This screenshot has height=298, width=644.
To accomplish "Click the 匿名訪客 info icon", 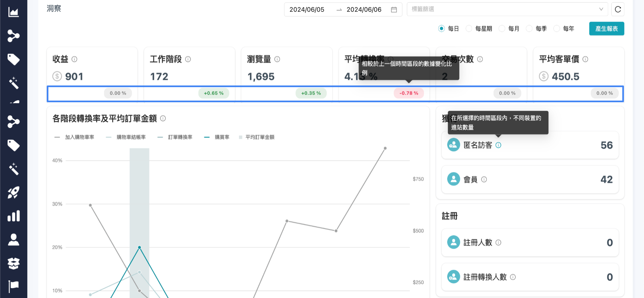I will [x=499, y=145].
